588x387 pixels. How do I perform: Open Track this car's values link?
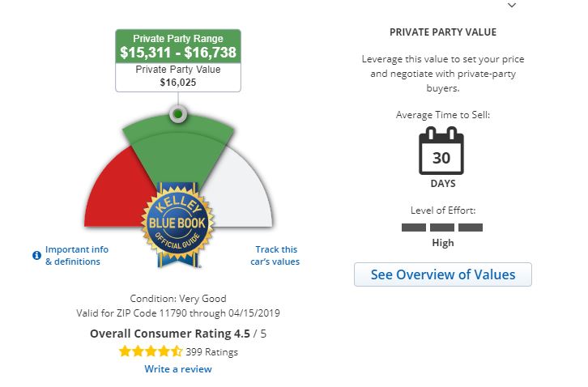click(x=276, y=255)
